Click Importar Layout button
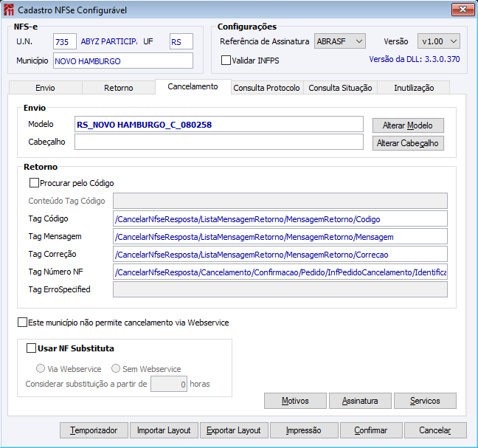Image resolution: width=478 pixels, height=448 pixels. (164, 430)
